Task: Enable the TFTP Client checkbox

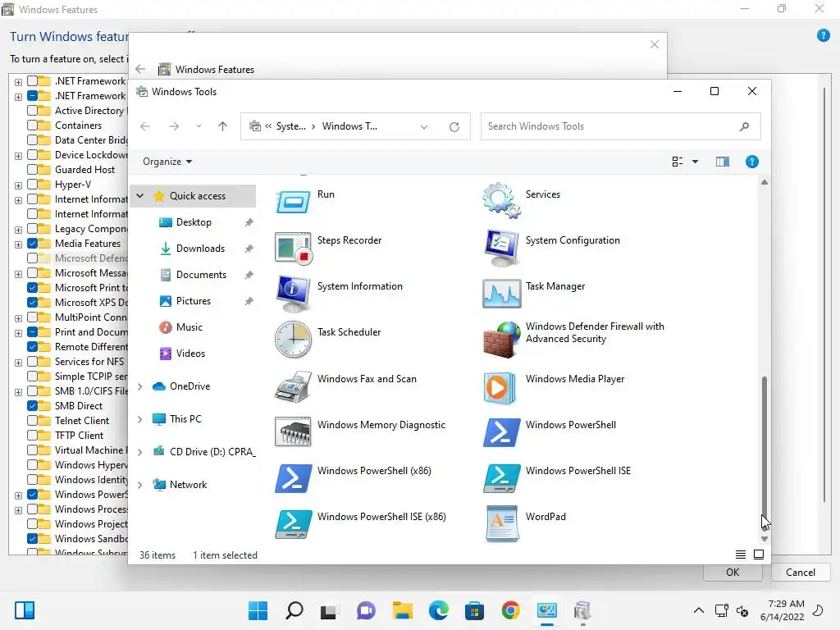Action: coord(32,436)
